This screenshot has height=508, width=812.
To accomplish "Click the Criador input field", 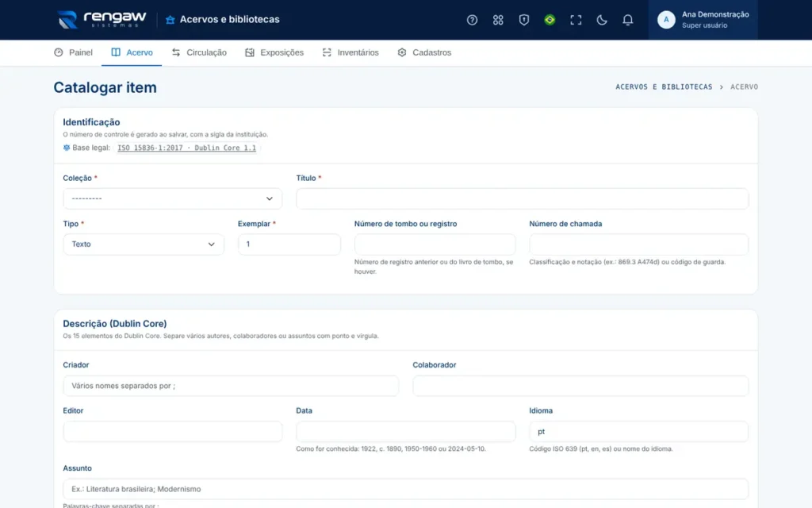I will 231,386.
